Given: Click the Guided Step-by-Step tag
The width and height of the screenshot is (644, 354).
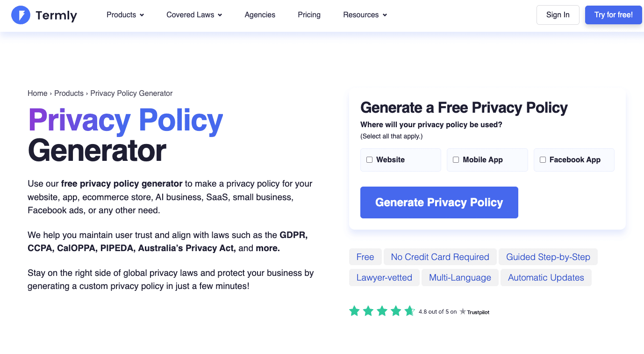Looking at the screenshot, I should point(548,257).
